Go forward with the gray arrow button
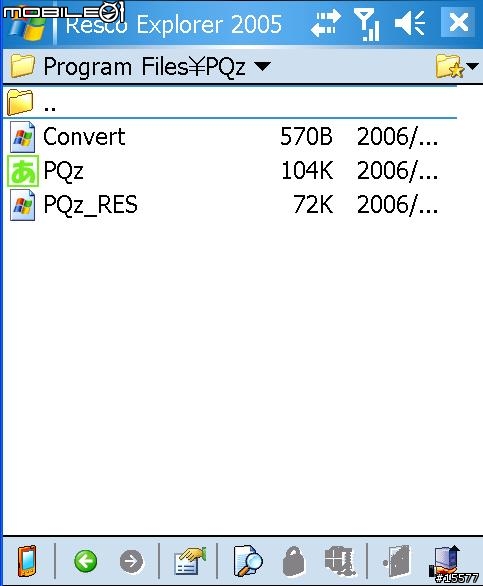483x586 pixels. (x=131, y=561)
